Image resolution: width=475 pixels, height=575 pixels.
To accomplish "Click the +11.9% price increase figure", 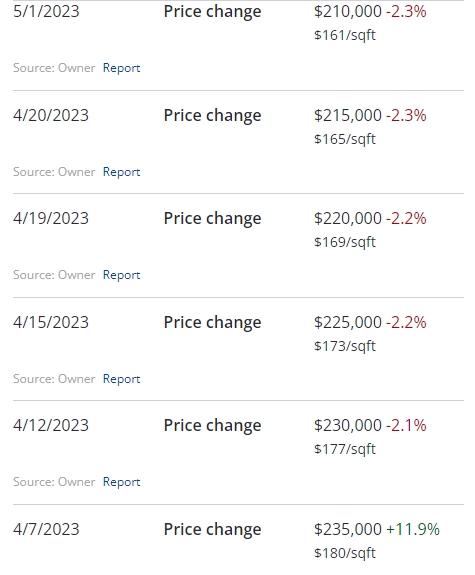I will pyautogui.click(x=413, y=529).
